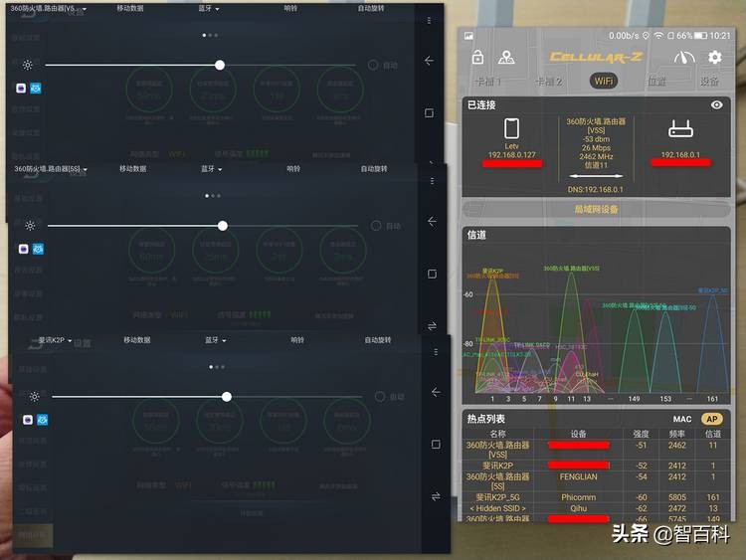Tap purple app icon in top [VS] panel
The width and height of the screenshot is (746, 560).
[x=21, y=88]
